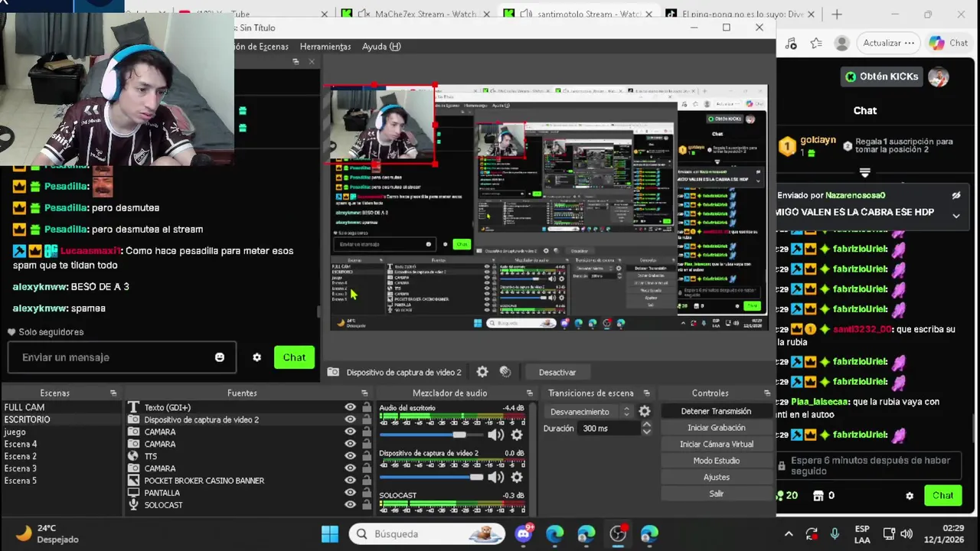Screen dimensions: 980x551
Task: Click Detener Transmisión button
Action: click(716, 411)
